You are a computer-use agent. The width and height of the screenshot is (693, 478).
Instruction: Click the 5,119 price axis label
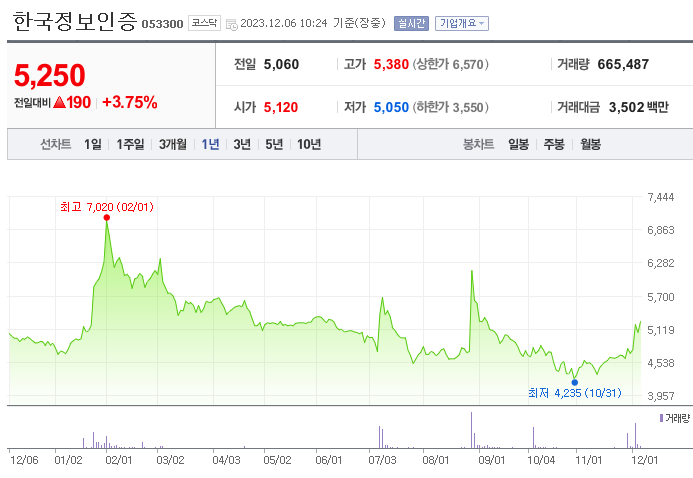point(661,330)
